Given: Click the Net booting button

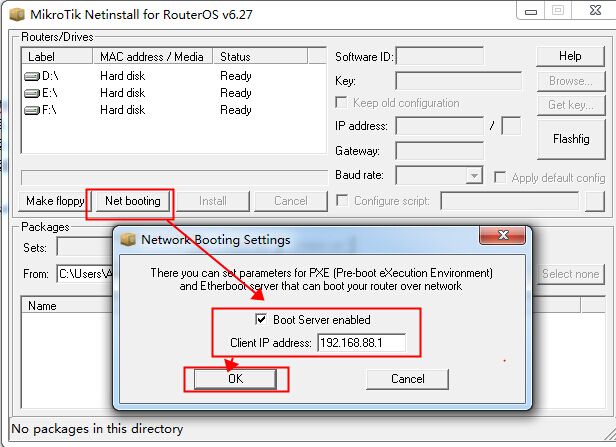Looking at the screenshot, I should [x=133, y=201].
